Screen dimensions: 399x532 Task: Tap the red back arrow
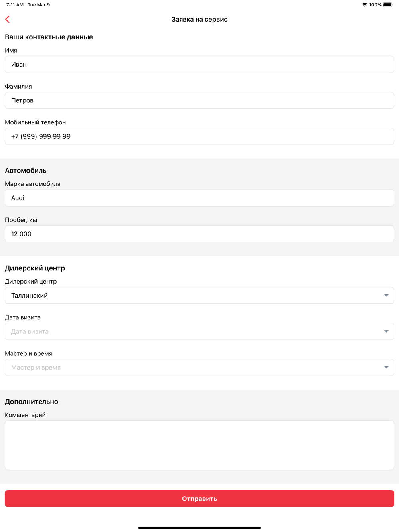pos(8,19)
